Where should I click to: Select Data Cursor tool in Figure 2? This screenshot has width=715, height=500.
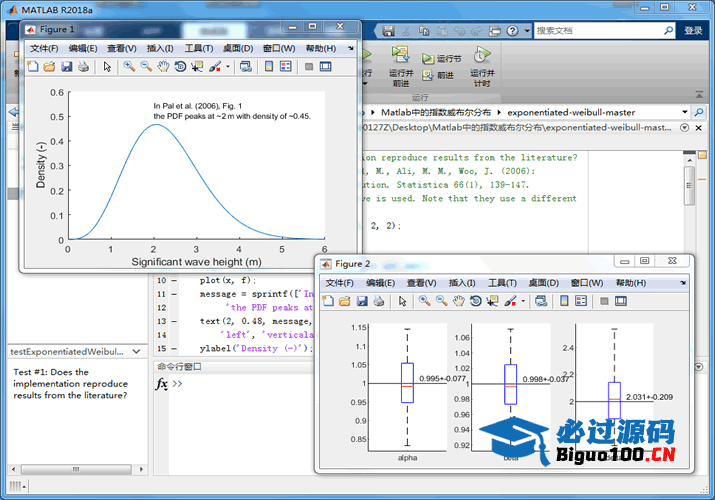(492, 301)
